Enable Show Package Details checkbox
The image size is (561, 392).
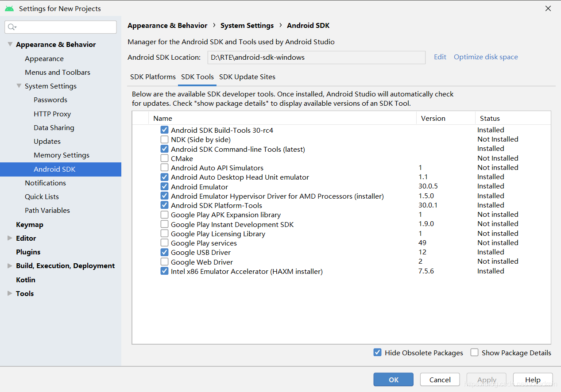[x=474, y=353]
